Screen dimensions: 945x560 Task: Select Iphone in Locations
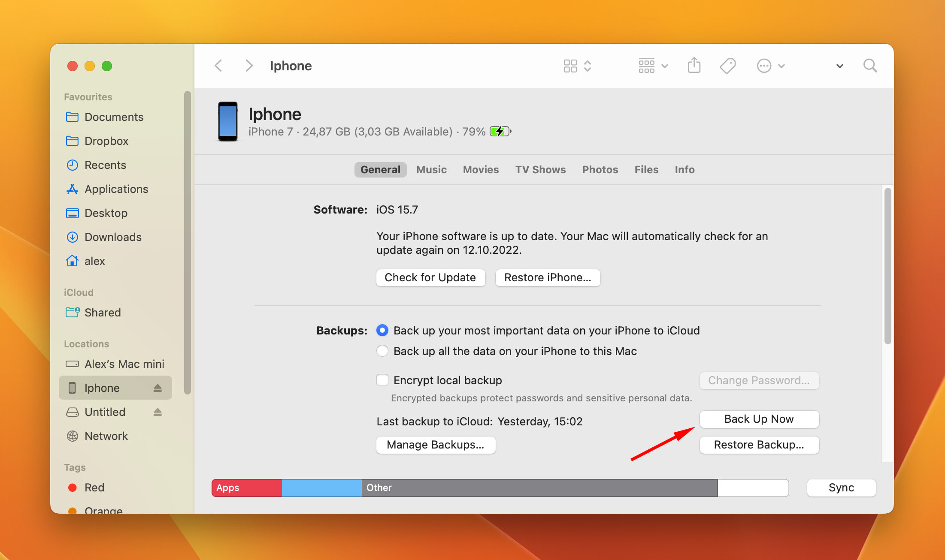point(115,388)
